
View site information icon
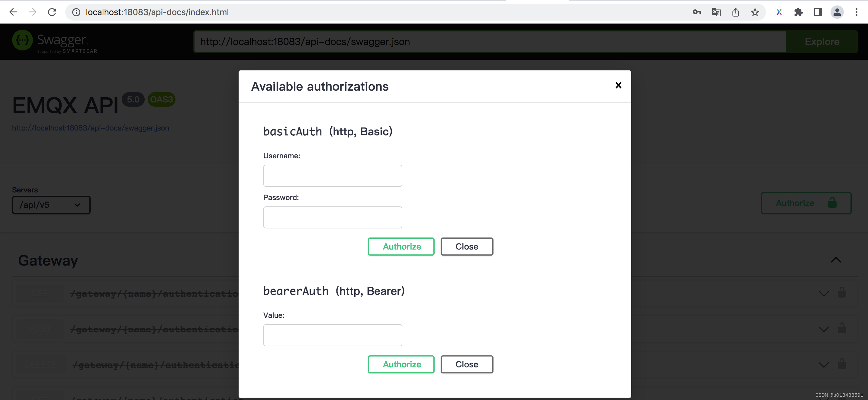(76, 12)
